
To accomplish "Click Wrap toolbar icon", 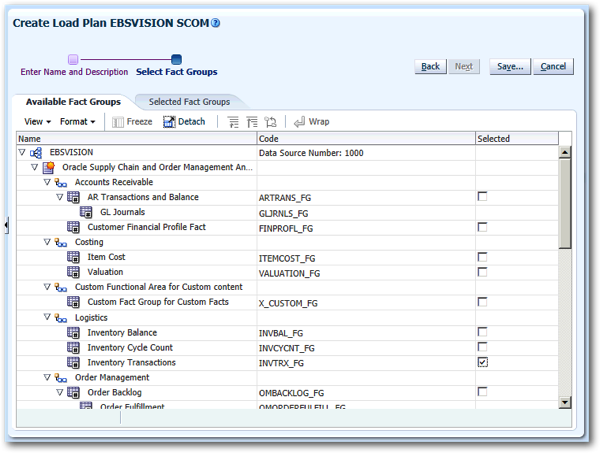I will (x=299, y=122).
